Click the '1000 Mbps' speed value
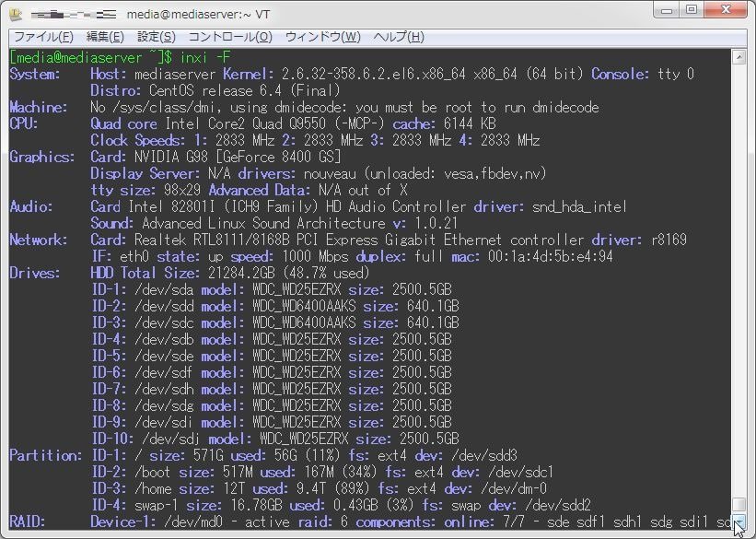 [x=315, y=257]
